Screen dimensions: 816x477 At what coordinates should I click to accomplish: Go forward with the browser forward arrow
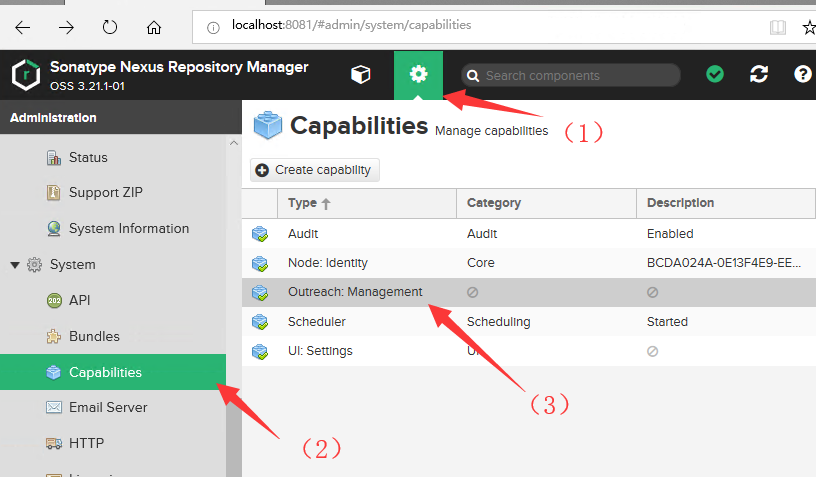(x=66, y=27)
